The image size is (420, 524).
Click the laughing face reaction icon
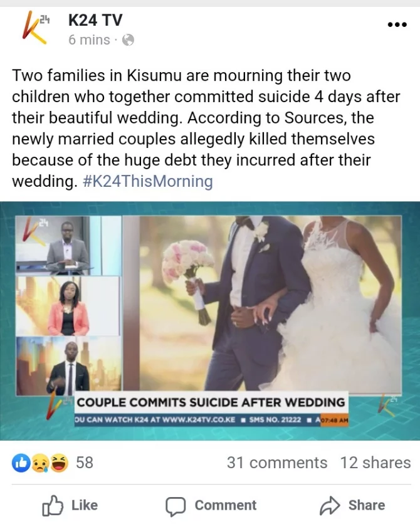tap(59, 463)
